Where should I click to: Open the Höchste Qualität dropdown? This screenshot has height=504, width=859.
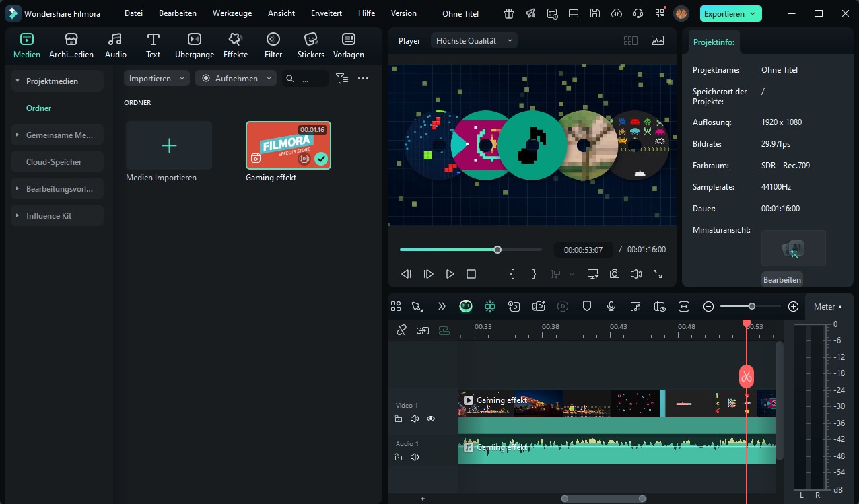pyautogui.click(x=474, y=40)
